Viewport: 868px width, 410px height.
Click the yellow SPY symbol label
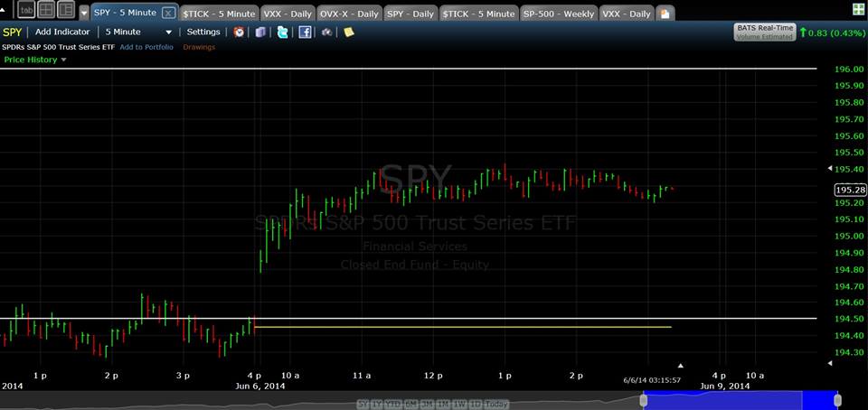click(x=12, y=32)
